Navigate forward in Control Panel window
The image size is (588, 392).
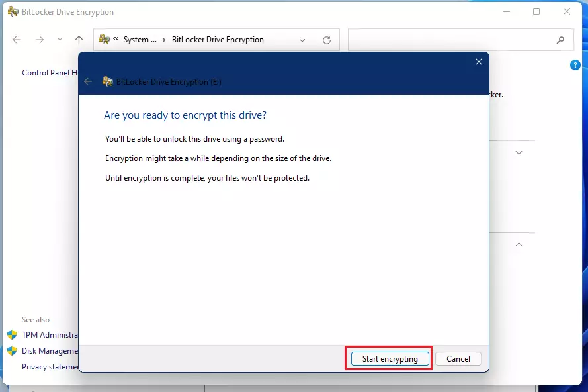[x=40, y=40]
